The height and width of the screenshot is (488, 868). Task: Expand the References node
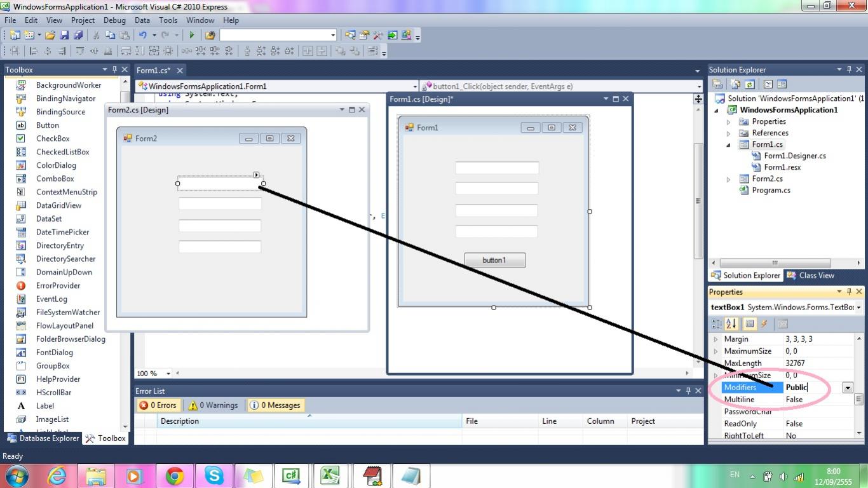(x=729, y=133)
